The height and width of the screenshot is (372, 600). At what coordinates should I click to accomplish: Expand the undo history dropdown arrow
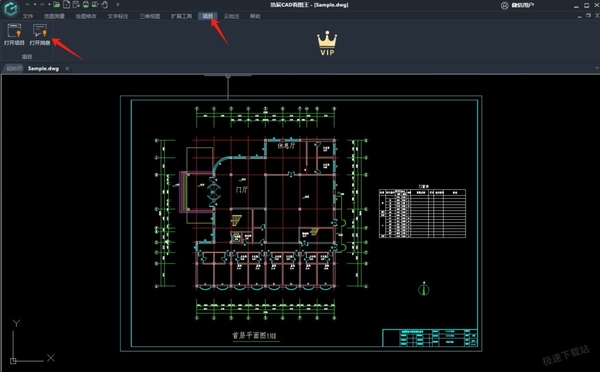(35, 4)
